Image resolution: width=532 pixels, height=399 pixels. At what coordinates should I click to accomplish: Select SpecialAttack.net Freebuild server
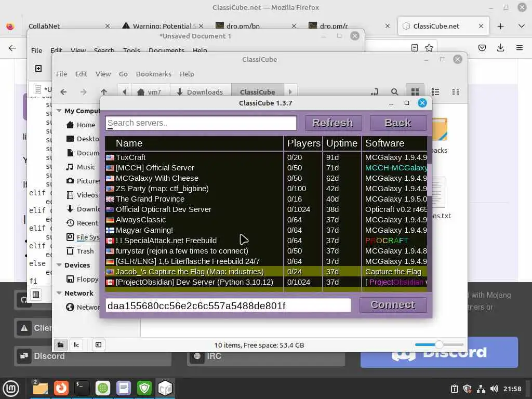pos(266,241)
